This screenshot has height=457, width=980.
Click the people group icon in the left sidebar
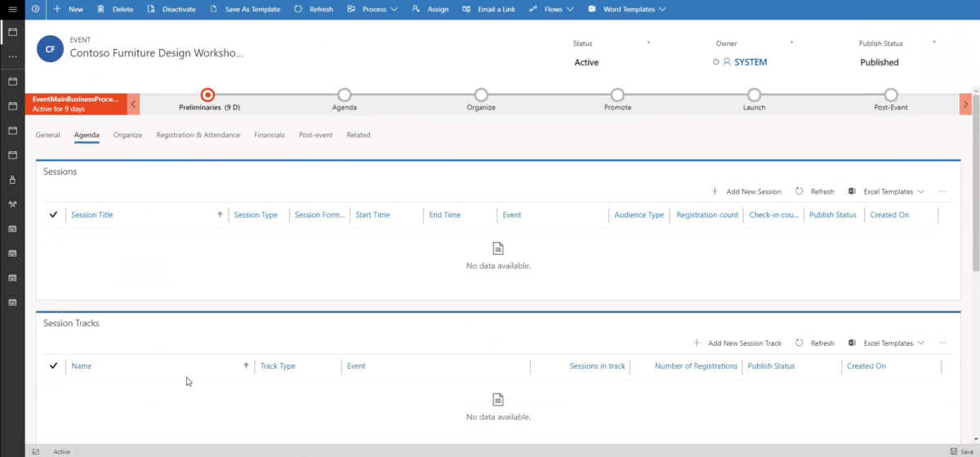pyautogui.click(x=12, y=204)
